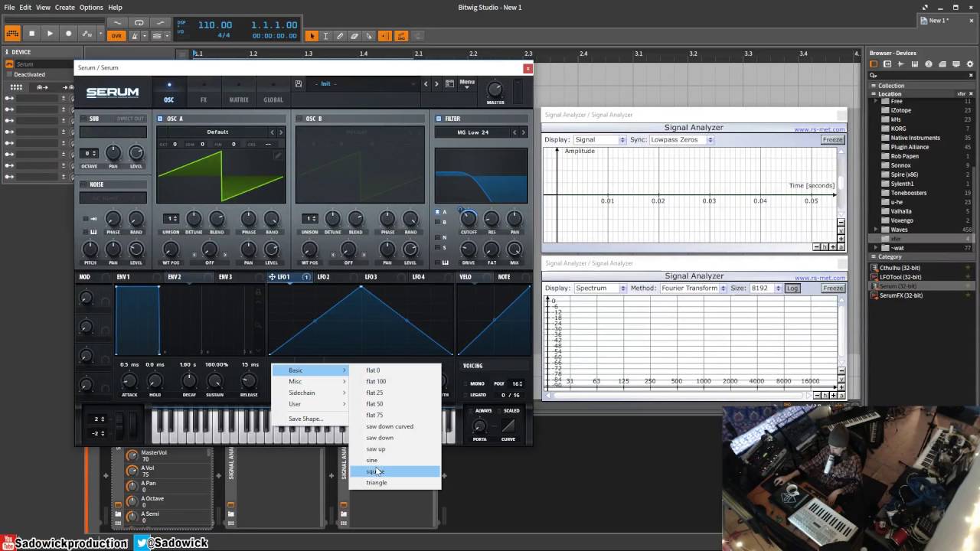Go to previous Serum preset arrow
The image size is (980, 551).
(426, 84)
